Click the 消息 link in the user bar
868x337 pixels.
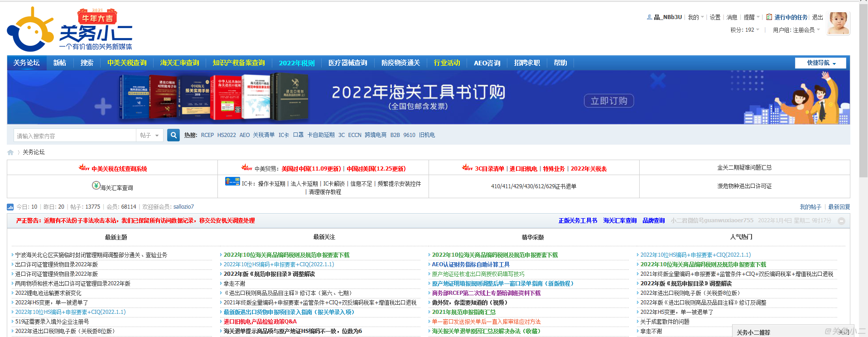[732, 17]
